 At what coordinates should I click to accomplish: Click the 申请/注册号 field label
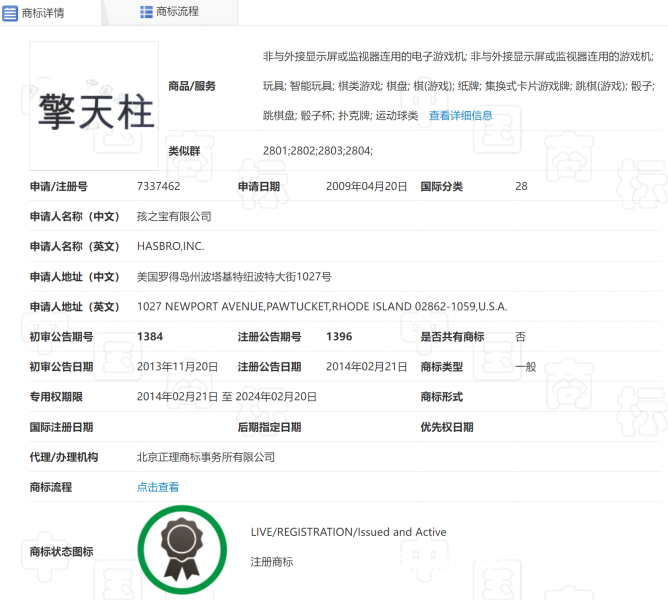pos(58,186)
